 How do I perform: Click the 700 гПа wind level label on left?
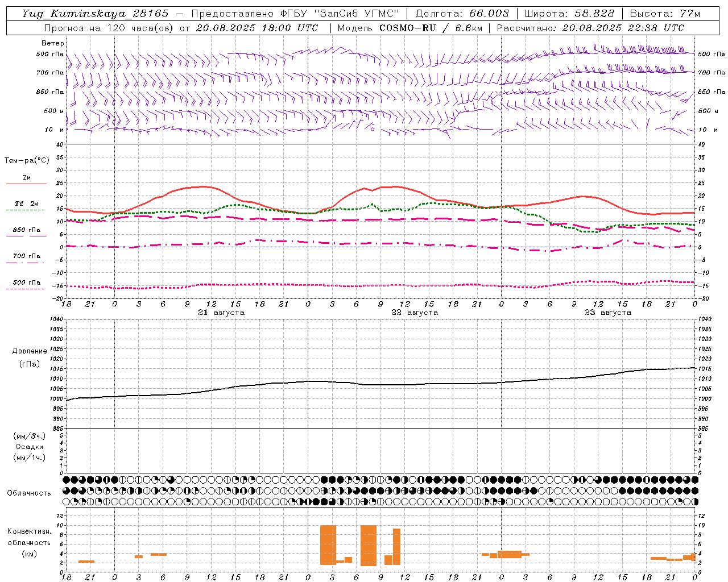[x=50, y=73]
